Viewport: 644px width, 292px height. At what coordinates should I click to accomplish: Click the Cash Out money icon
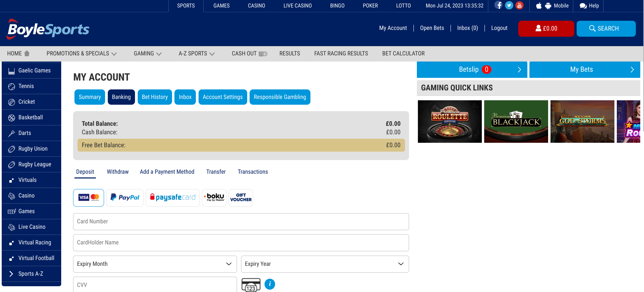click(263, 54)
